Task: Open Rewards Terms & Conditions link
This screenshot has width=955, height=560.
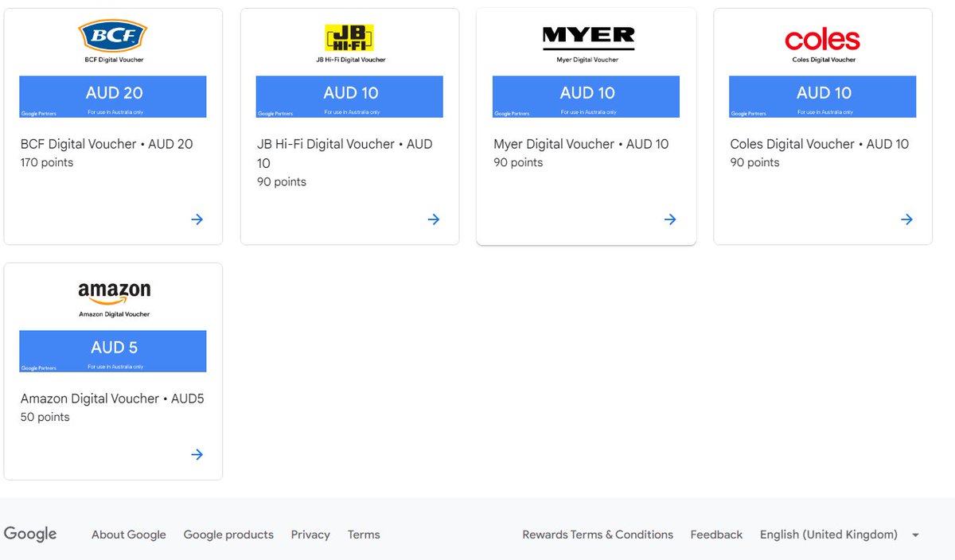Action: (x=598, y=535)
